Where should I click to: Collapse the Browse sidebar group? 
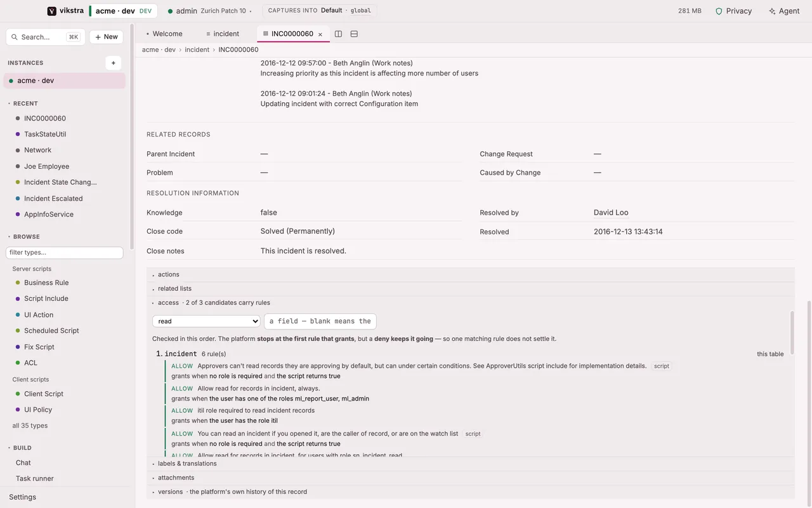pos(23,237)
